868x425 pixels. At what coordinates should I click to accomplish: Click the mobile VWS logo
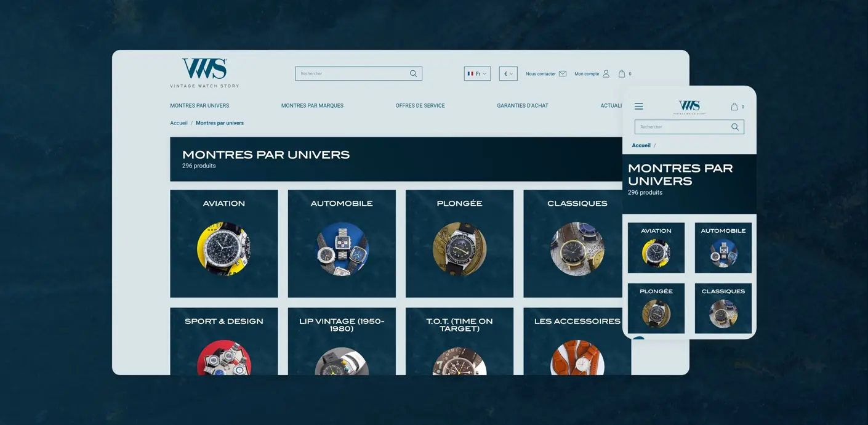689,107
